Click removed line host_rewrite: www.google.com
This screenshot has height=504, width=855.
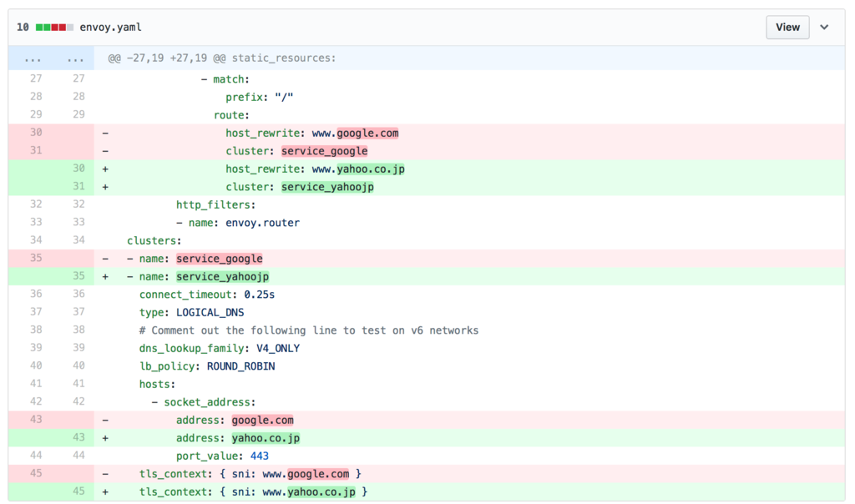coord(427,133)
